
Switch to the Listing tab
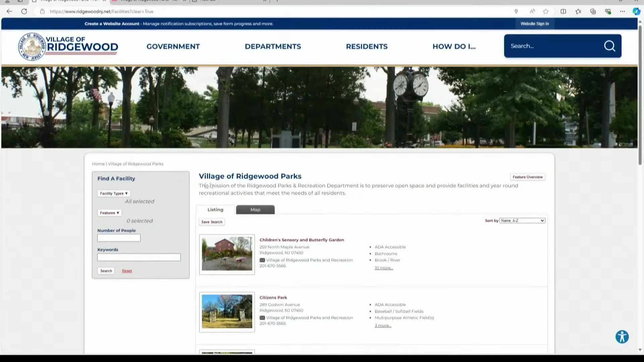(215, 209)
